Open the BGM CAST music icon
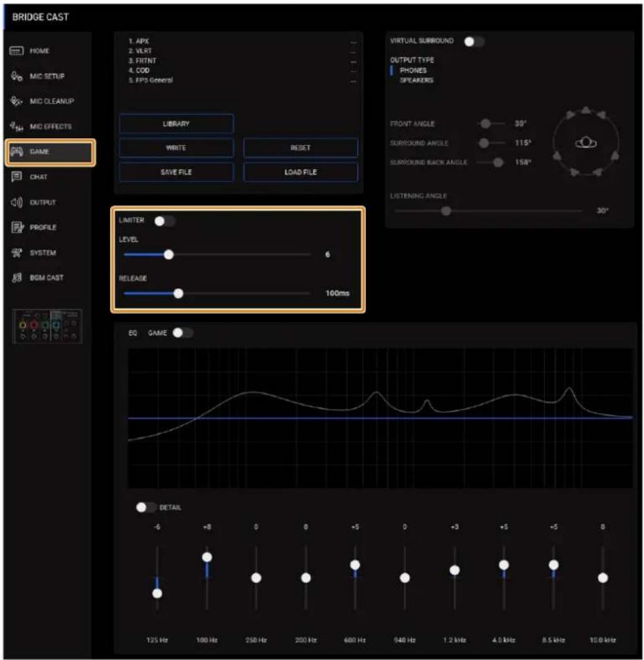The width and height of the screenshot is (644, 660). click(17, 278)
